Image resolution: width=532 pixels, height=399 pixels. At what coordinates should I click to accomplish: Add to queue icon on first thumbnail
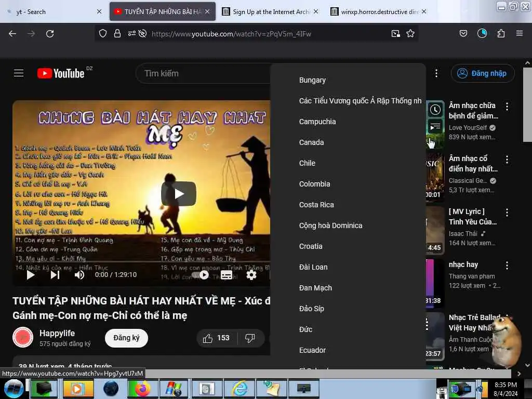(435, 127)
